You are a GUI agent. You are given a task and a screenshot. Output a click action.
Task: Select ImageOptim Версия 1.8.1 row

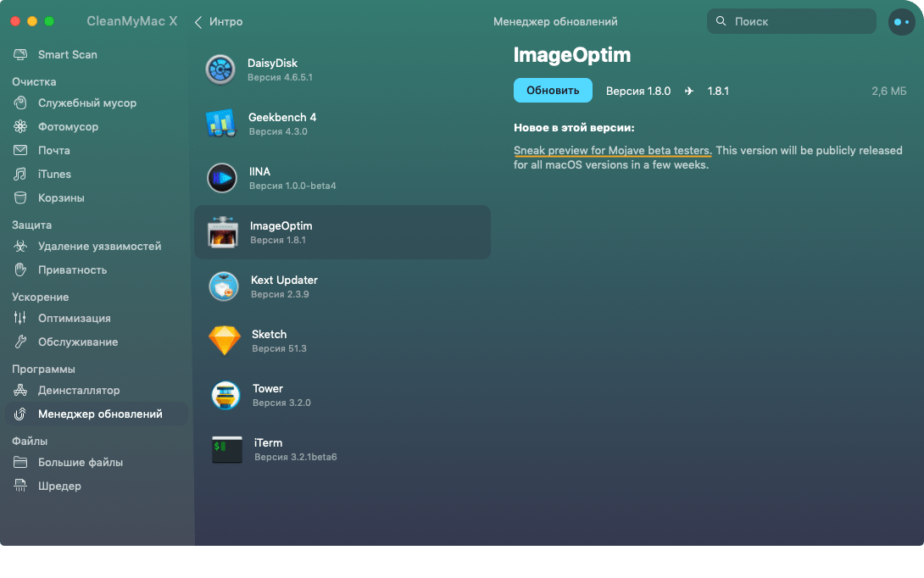click(x=342, y=231)
